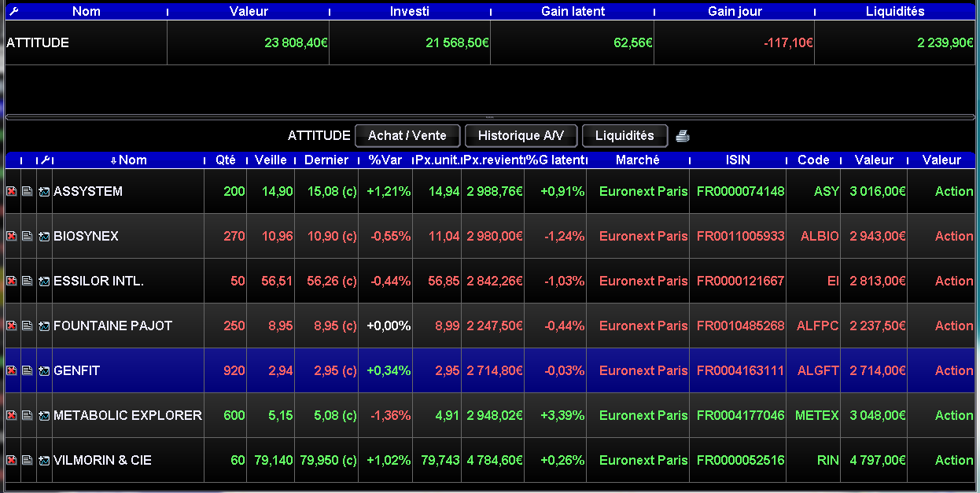Open the details sheet icon for ASSYSTEM
The image size is (980, 493).
point(28,191)
